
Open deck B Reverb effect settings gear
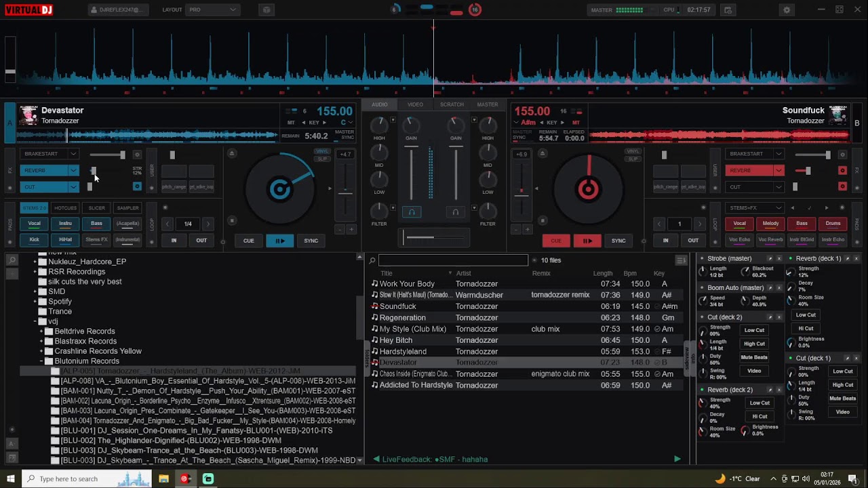click(x=842, y=170)
